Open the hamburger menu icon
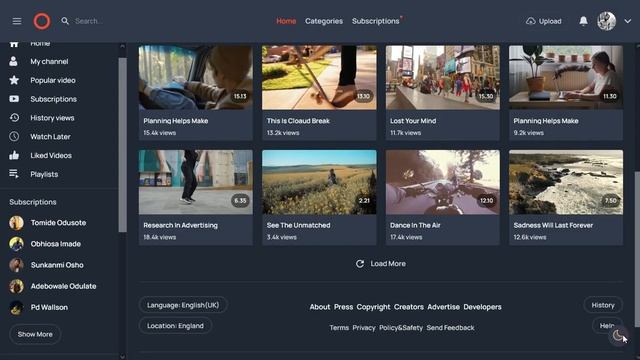The width and height of the screenshot is (640, 360). pyautogui.click(x=17, y=21)
